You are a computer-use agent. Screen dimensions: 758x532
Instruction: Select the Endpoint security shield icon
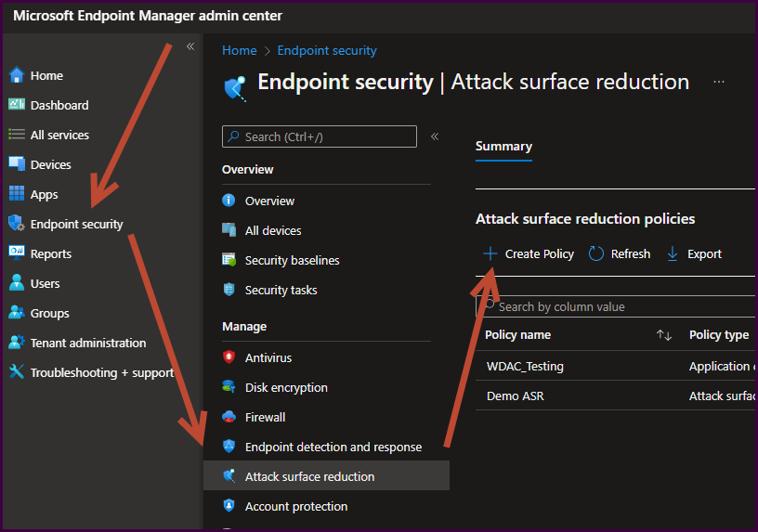pyautogui.click(x=16, y=224)
